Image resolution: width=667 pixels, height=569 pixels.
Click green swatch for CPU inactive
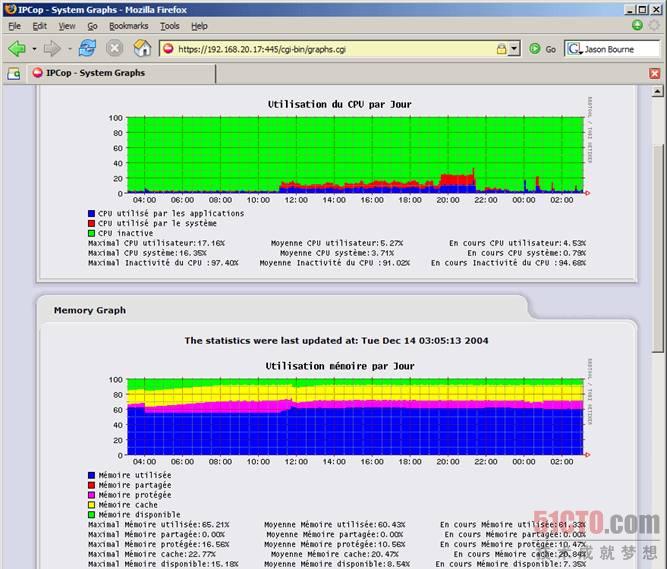[91, 233]
